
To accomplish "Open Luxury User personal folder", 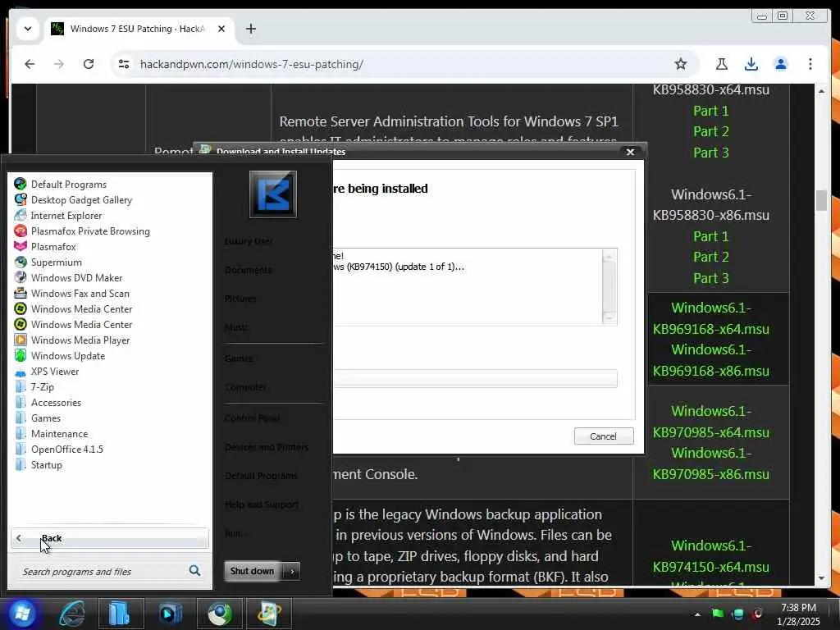I will point(249,241).
